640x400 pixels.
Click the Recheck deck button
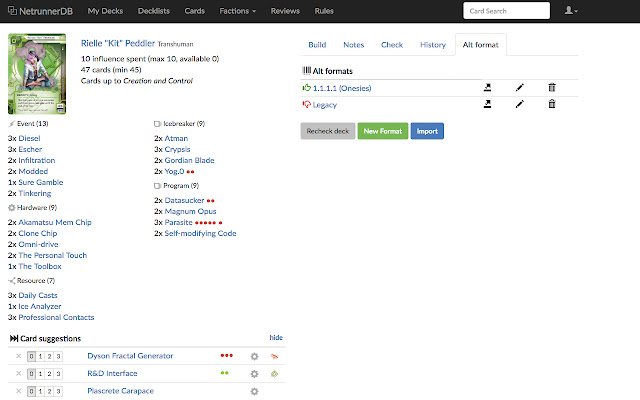tap(328, 131)
